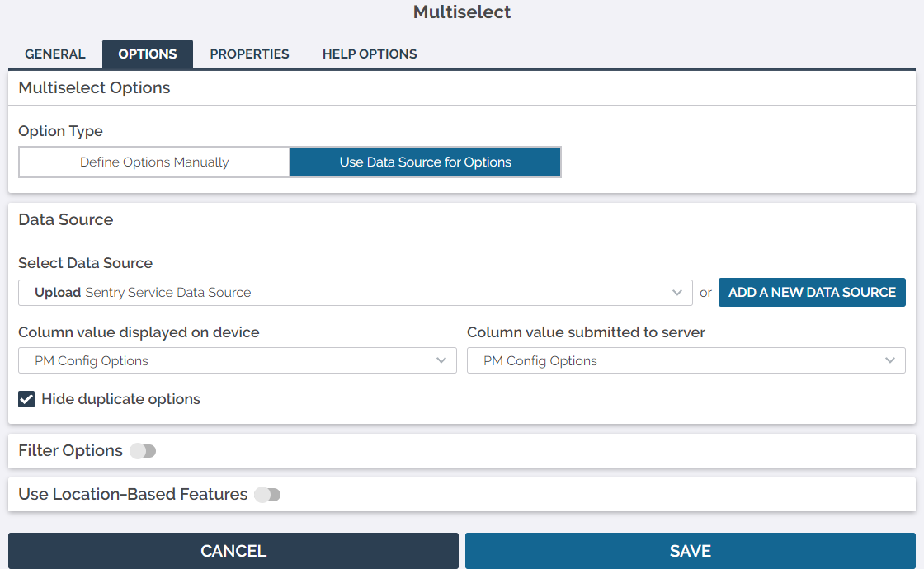This screenshot has height=569, width=924.
Task: Click the Save button
Action: pos(690,551)
